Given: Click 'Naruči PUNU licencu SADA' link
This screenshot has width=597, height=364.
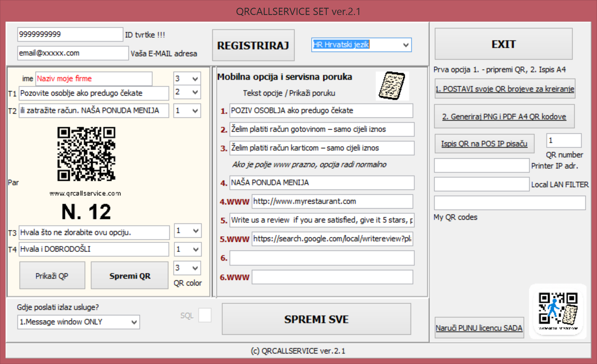Looking at the screenshot, I should tap(479, 327).
